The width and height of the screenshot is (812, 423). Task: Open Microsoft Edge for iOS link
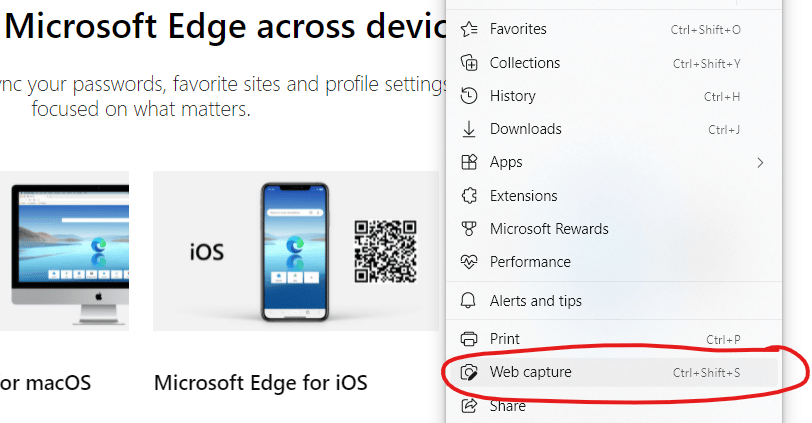point(261,382)
